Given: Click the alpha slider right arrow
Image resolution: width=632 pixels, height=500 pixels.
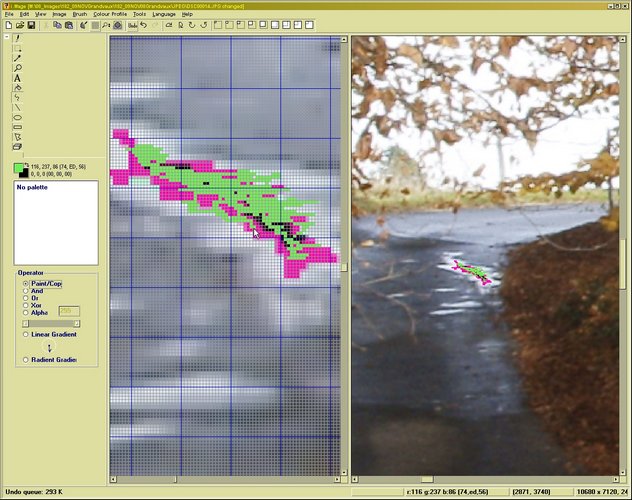Looking at the screenshot, I should 77,323.
